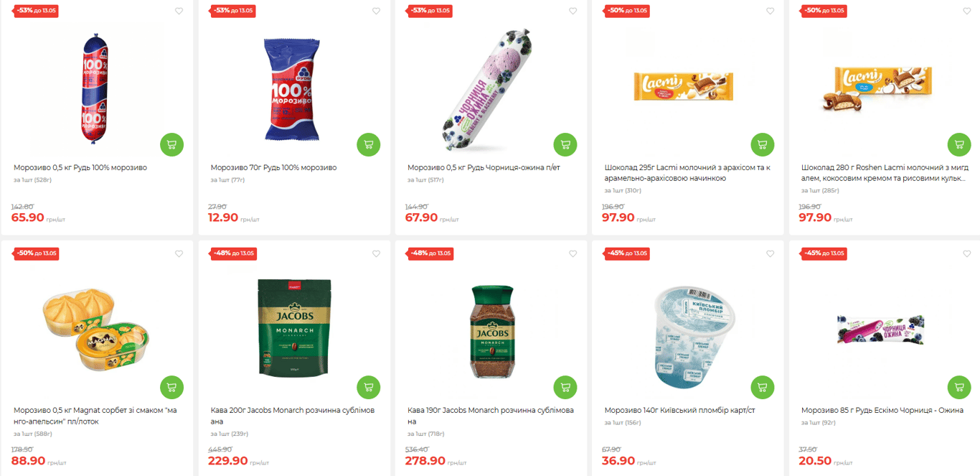Add Lacmi 295г chocolate to cart

[763, 144]
